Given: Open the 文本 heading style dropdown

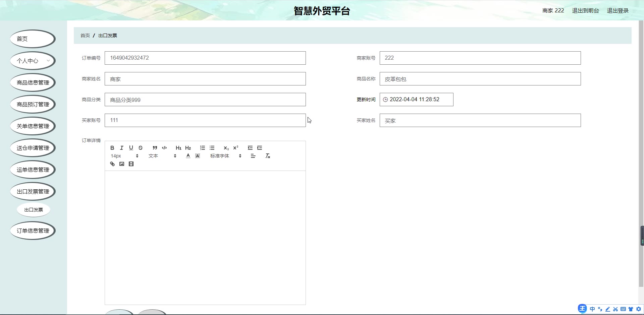Looking at the screenshot, I should tap(162, 156).
